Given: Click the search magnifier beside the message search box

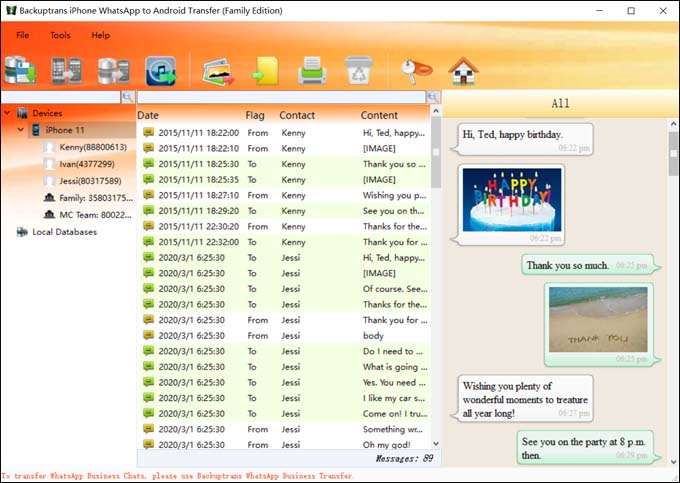Looking at the screenshot, I should (433, 97).
